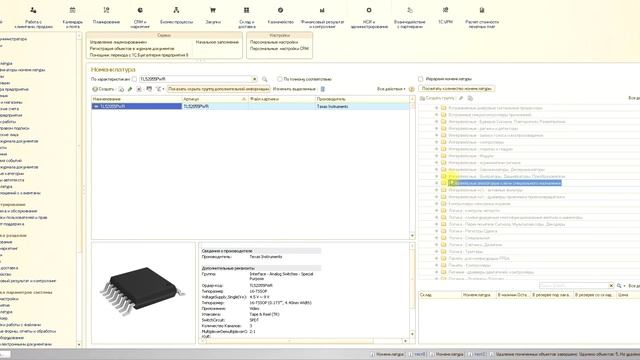Open 'Финансовый результат и контроллинг' section

pyautogui.click(x=322, y=17)
